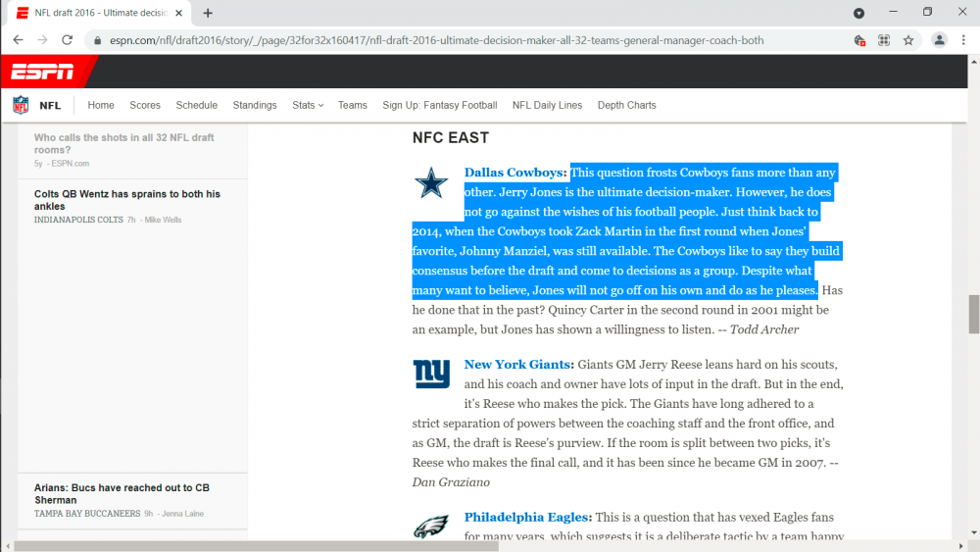980x552 pixels.
Task: Open a new tab with the plus button
Action: pyautogui.click(x=208, y=13)
